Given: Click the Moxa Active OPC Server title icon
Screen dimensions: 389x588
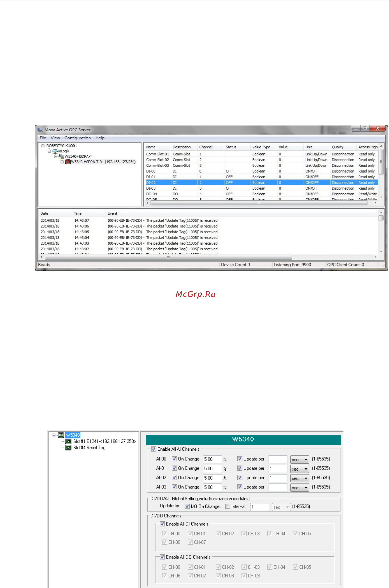Looking at the screenshot, I should pyautogui.click(x=40, y=129).
